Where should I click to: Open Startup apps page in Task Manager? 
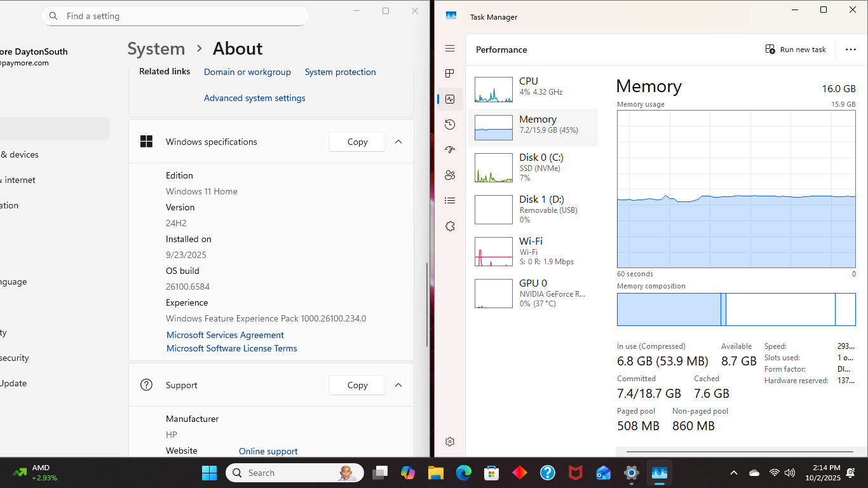450,150
